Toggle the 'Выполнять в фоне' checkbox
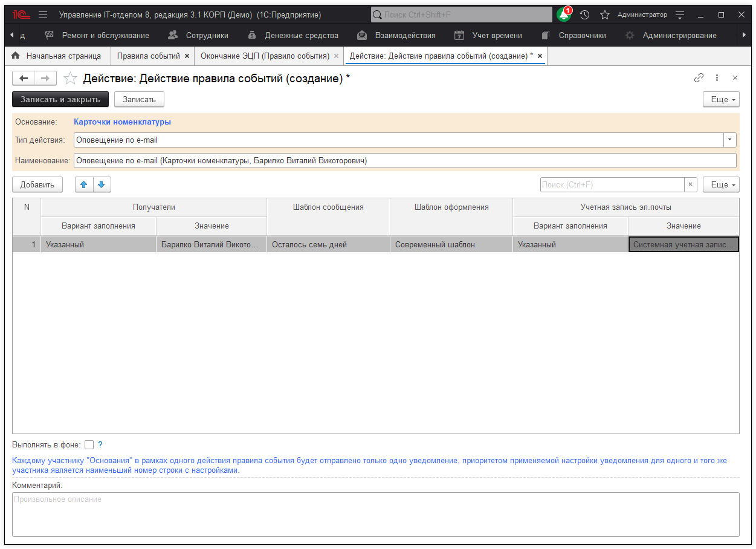Viewport: 756px width, 549px height. [x=89, y=445]
